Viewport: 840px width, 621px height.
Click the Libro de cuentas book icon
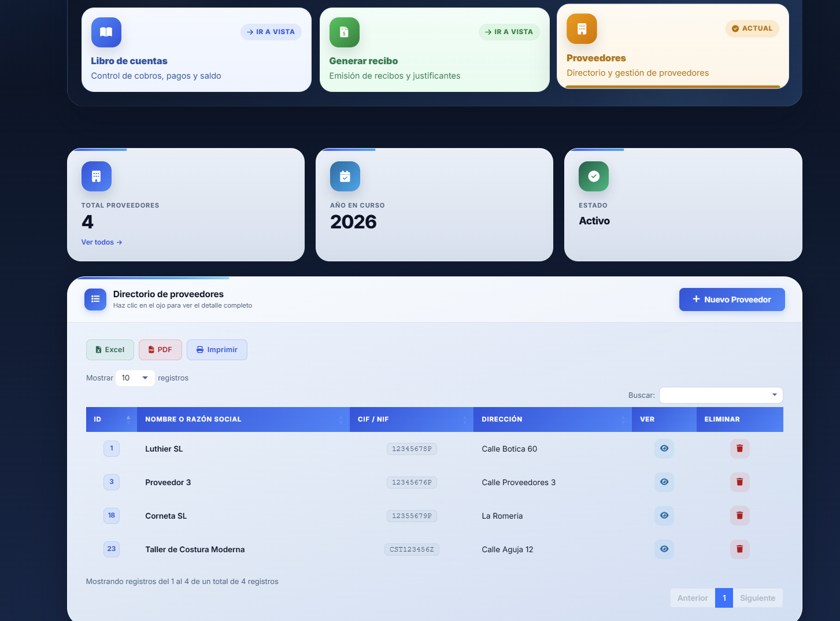[x=106, y=32]
